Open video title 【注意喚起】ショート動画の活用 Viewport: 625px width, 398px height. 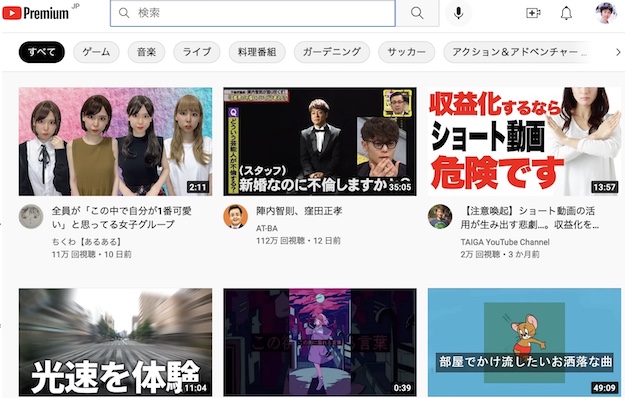pos(529,218)
